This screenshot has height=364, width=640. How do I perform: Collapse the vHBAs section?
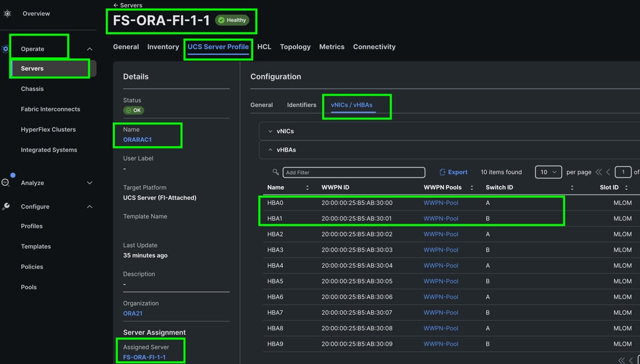point(270,150)
